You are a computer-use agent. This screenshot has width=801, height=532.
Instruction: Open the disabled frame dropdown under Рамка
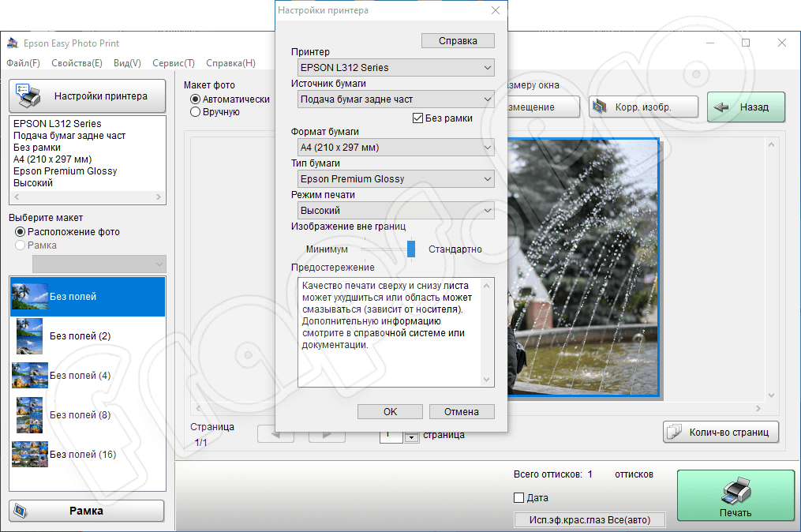[99, 264]
